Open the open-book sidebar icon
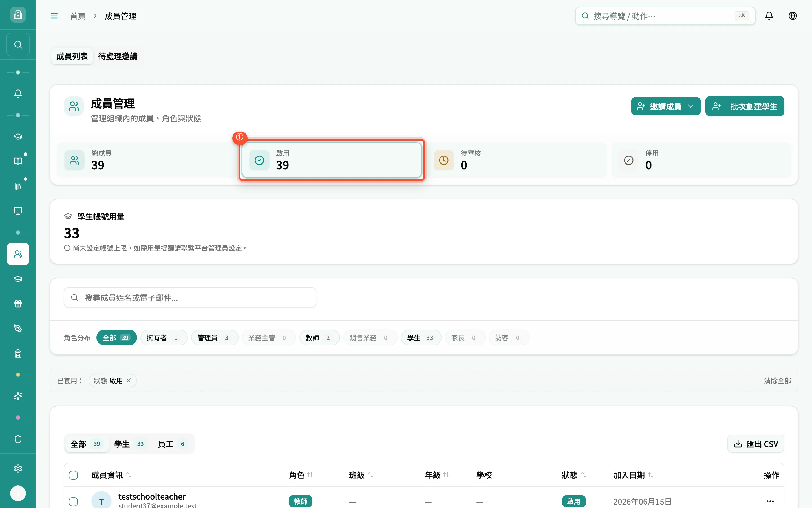This screenshot has height=508, width=812. click(18, 161)
